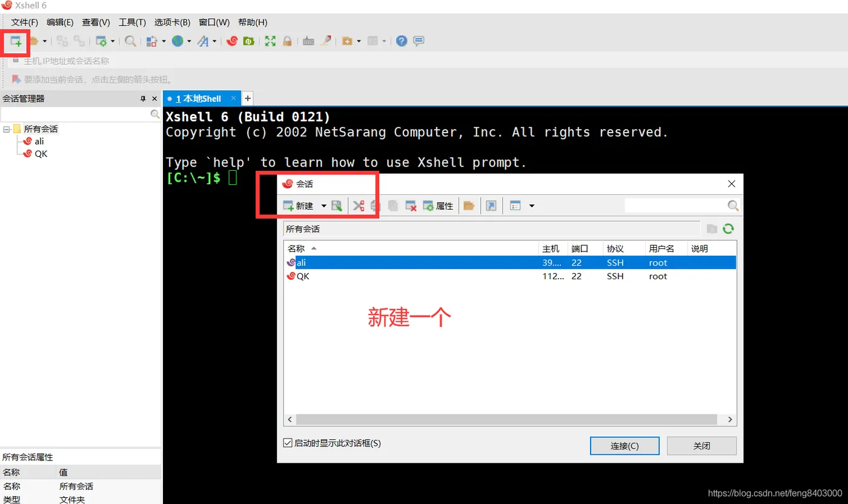Open the dropdown arrow beside the folder-plus icon
The height and width of the screenshot is (504, 848).
(x=359, y=41)
